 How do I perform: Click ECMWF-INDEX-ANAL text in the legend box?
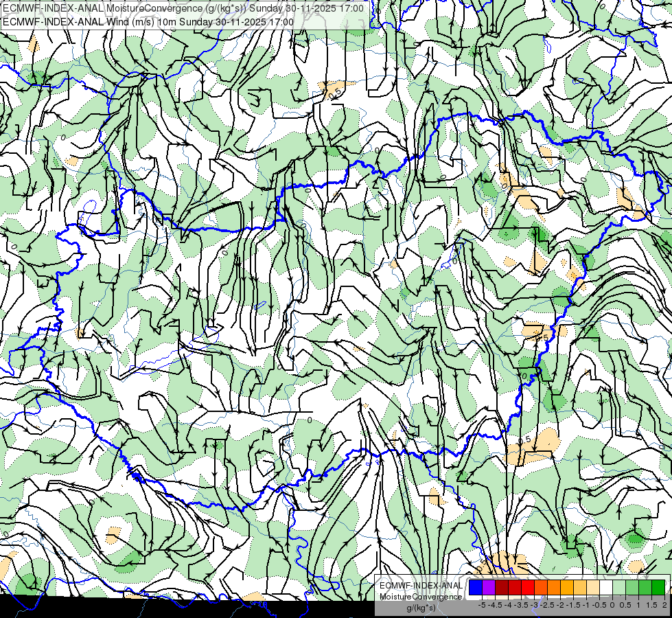[421, 586]
